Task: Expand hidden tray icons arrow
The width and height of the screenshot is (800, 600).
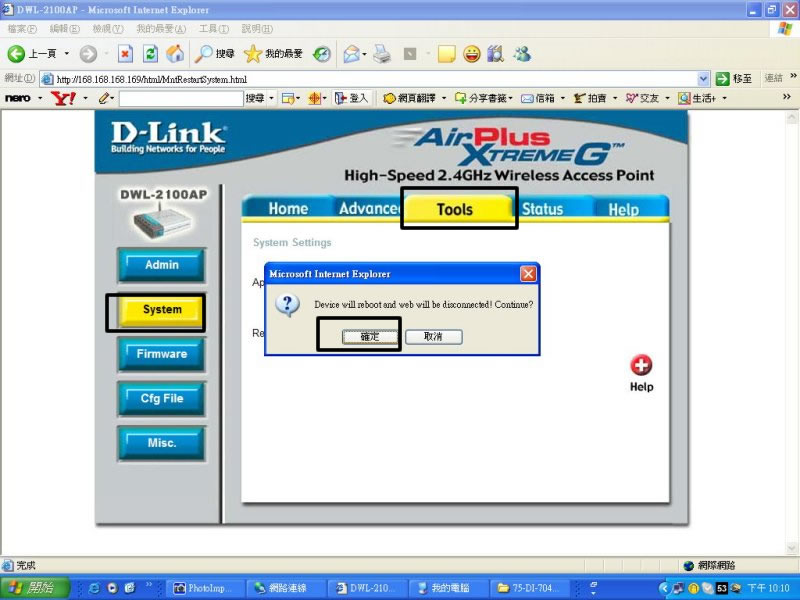Action: click(x=663, y=588)
